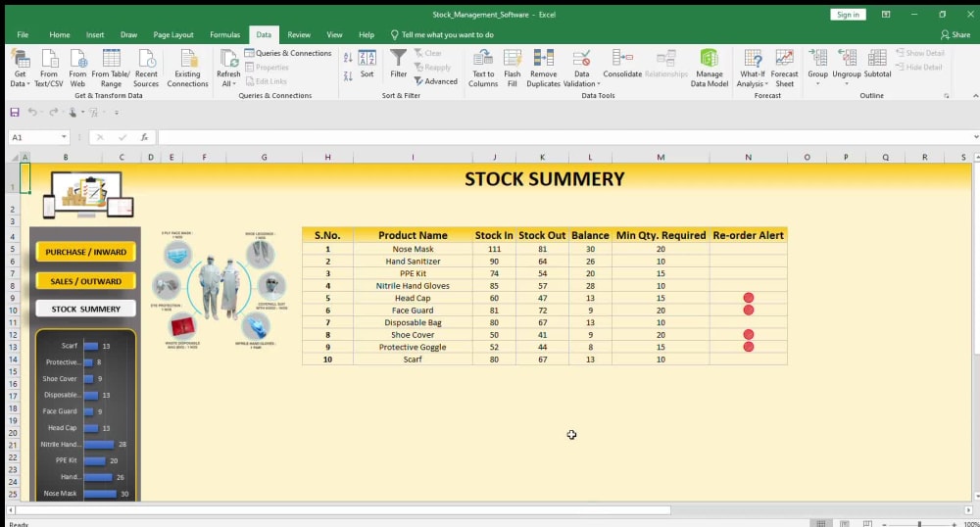The width and height of the screenshot is (980, 527).
Task: Open the File tab
Action: (x=23, y=35)
